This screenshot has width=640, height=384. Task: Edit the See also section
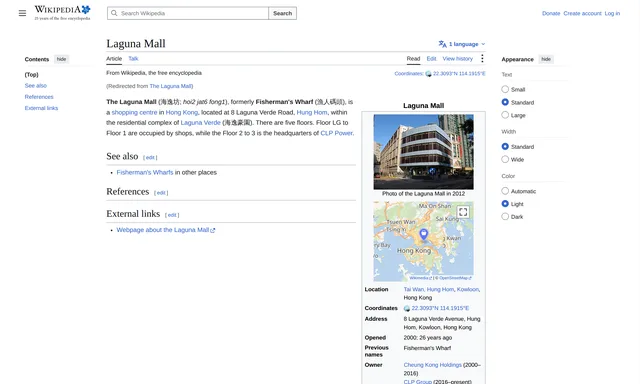point(150,158)
